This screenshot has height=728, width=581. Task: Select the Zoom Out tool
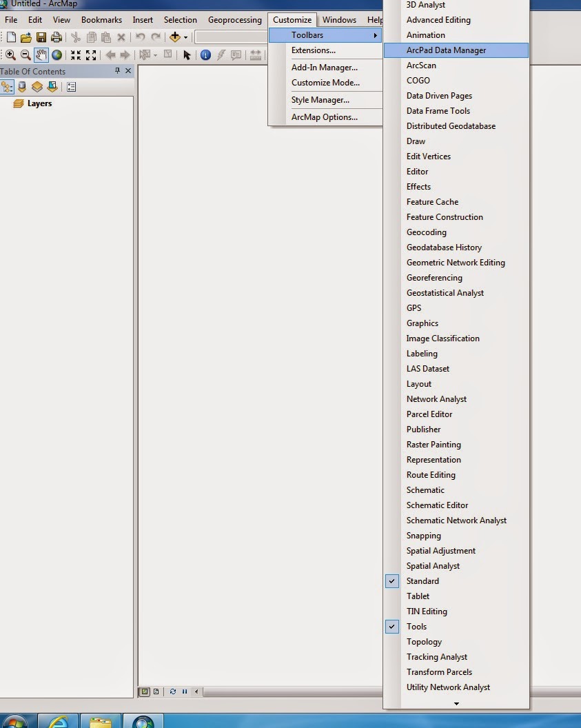26,55
